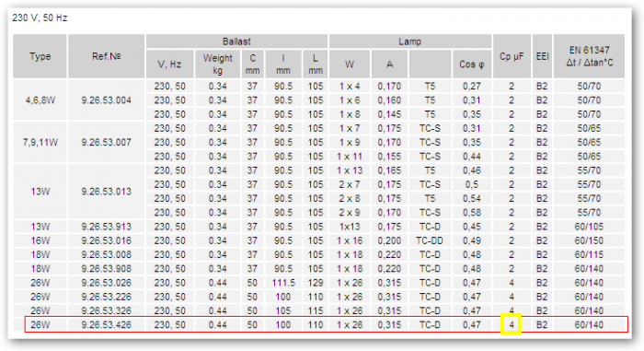Select reference number 9.26.53.026

point(106,283)
